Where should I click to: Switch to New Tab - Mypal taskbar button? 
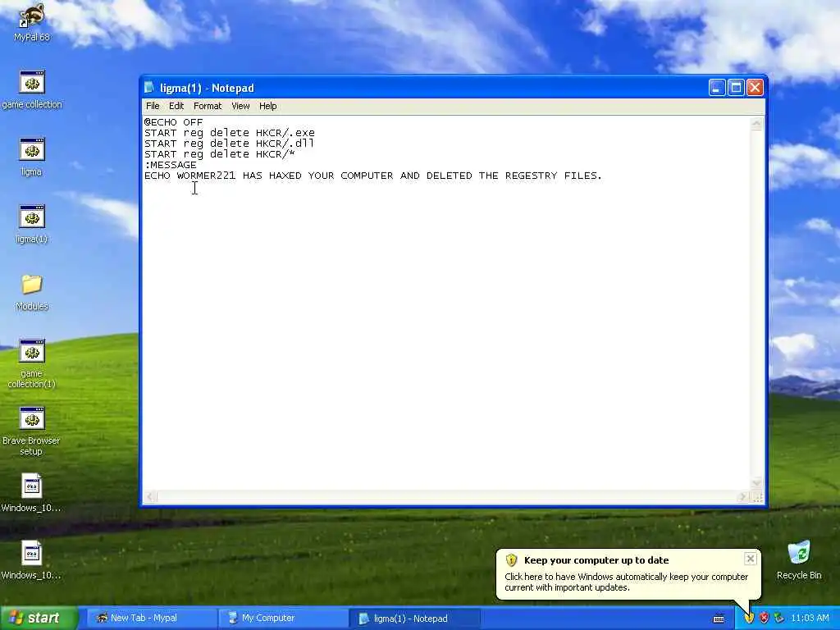click(x=151, y=619)
